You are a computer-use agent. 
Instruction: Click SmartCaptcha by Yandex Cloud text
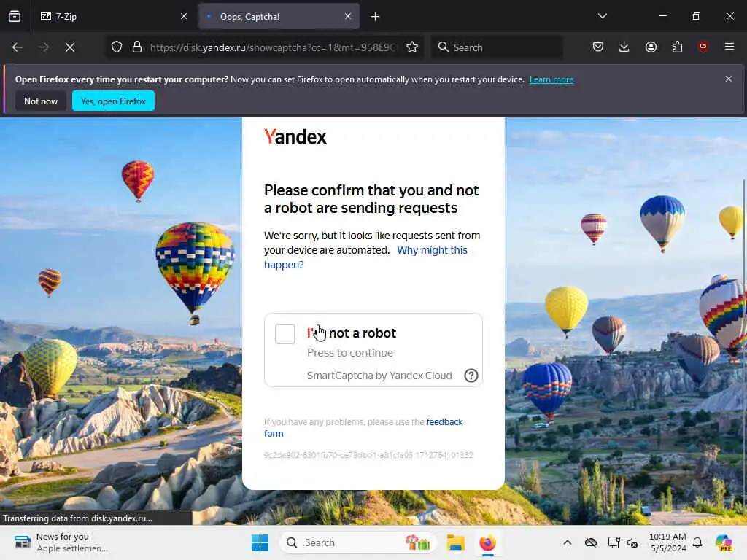pos(379,376)
